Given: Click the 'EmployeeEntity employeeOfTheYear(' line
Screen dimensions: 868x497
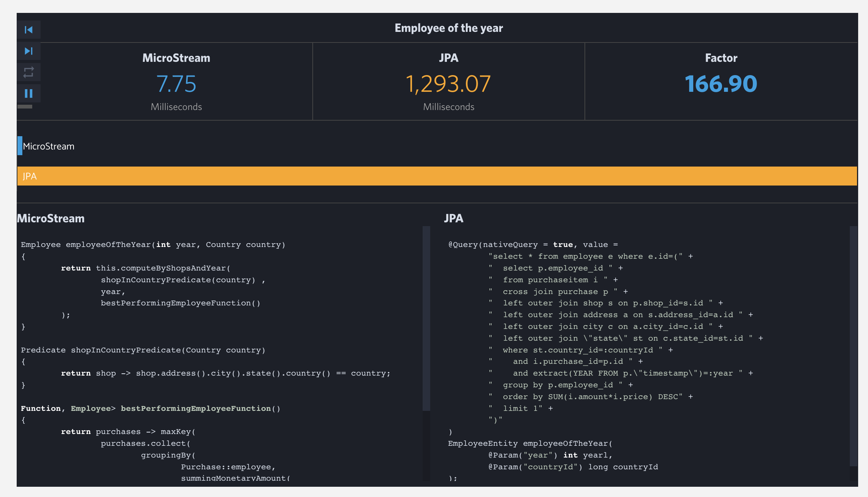Looking at the screenshot, I should pyautogui.click(x=531, y=444).
